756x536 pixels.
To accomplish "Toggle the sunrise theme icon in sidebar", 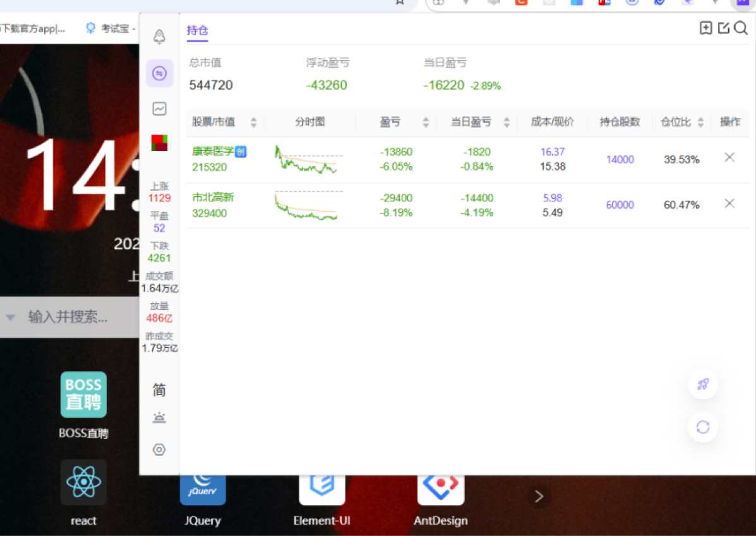I will (160, 417).
